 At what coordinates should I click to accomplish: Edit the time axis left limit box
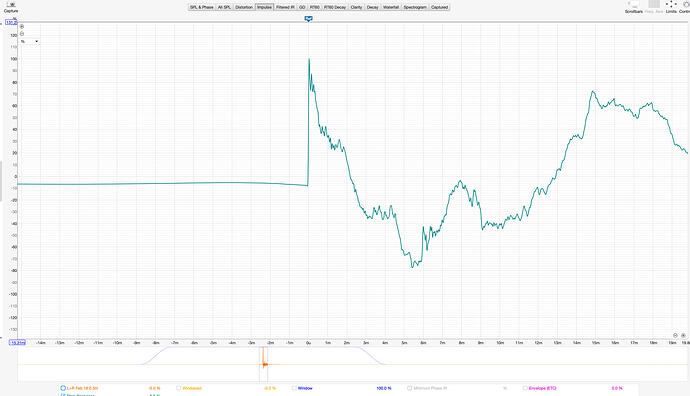(x=17, y=342)
